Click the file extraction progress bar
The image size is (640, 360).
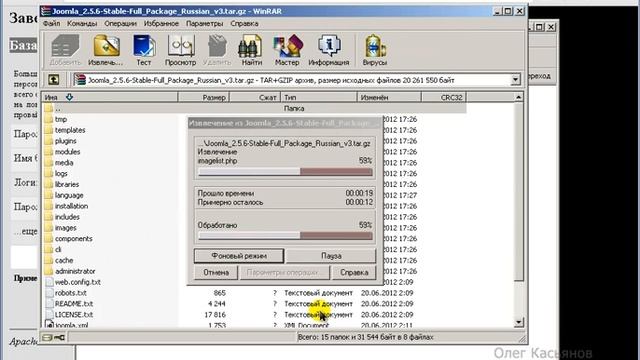pos(285,172)
